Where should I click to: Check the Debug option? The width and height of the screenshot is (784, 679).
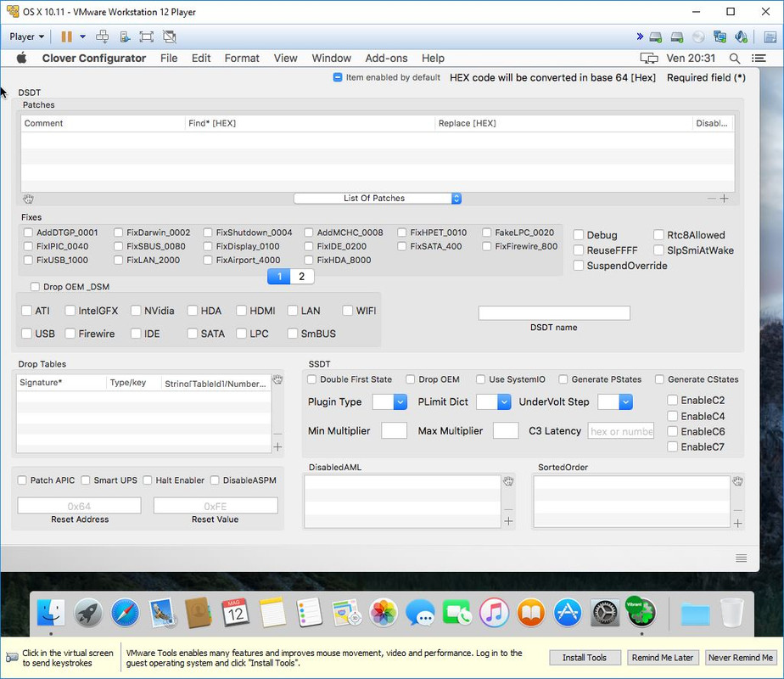point(579,235)
